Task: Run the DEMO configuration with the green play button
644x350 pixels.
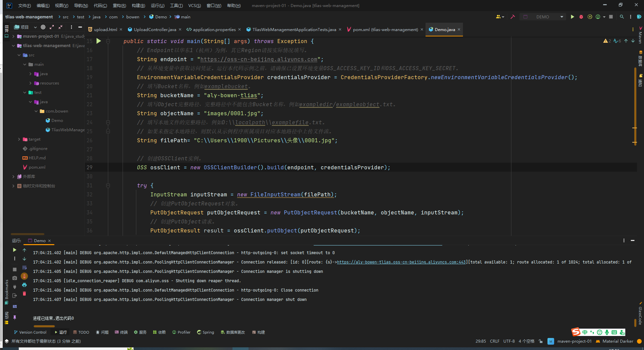Action: click(572, 17)
